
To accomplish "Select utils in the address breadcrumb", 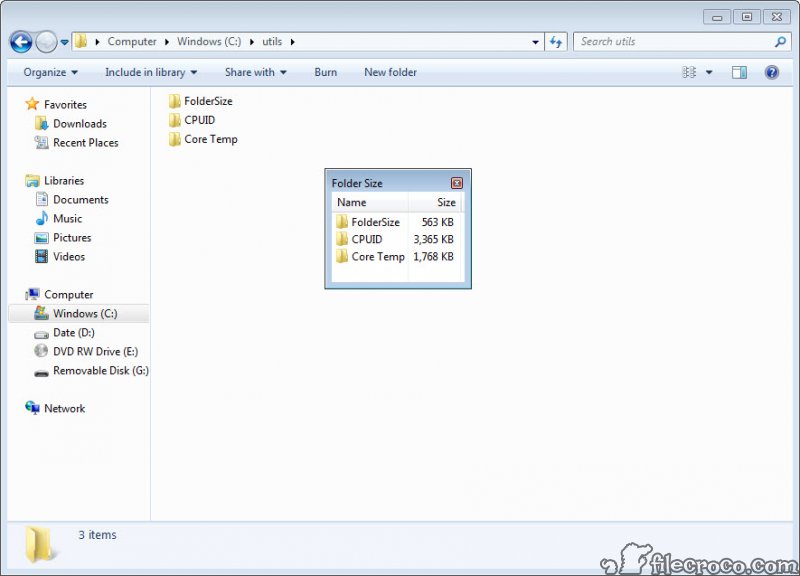I will coord(272,41).
